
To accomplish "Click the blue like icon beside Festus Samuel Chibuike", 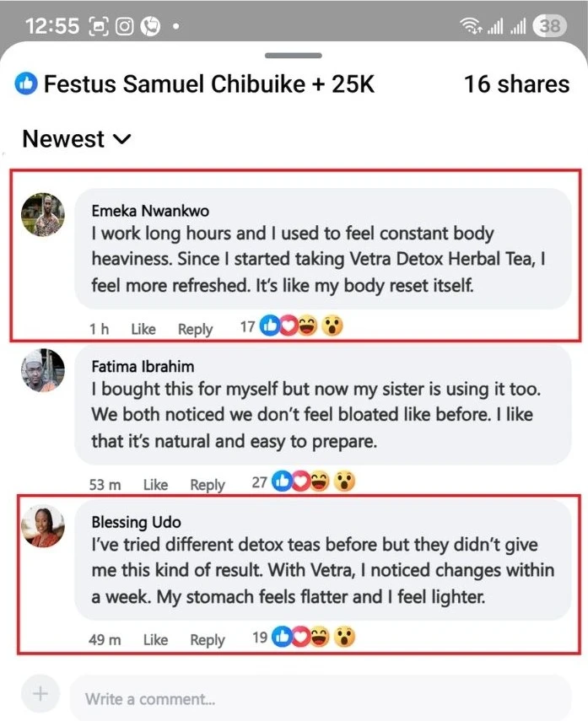I will [x=26, y=84].
